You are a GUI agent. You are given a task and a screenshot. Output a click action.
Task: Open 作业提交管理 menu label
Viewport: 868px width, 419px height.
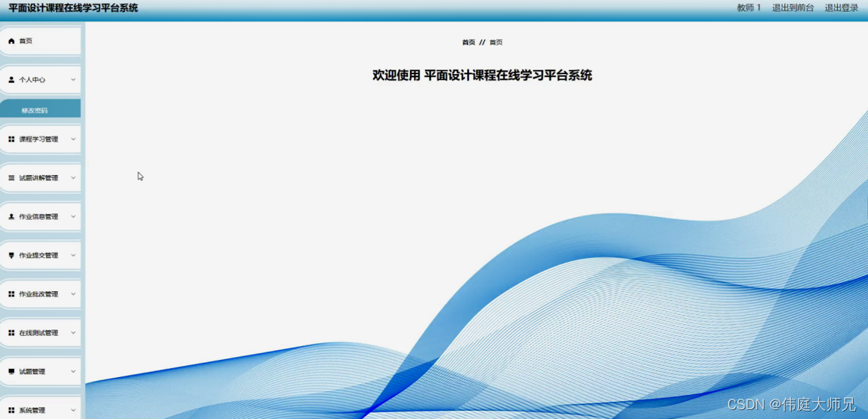tap(38, 256)
